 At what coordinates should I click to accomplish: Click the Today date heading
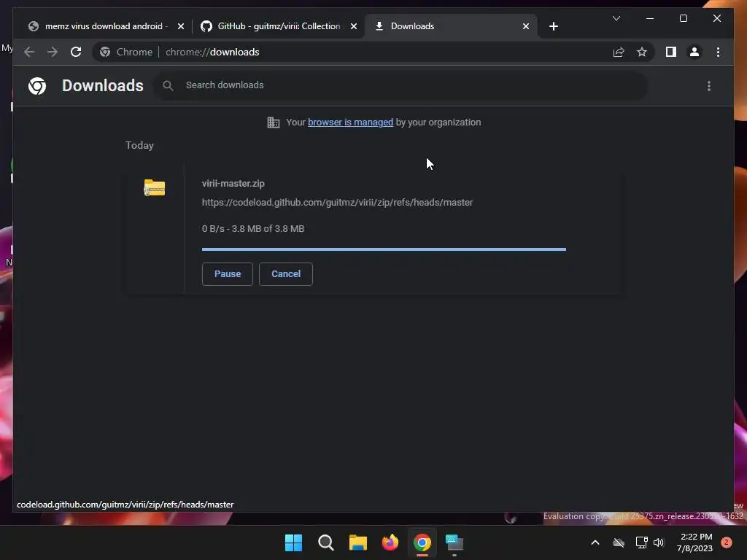tap(139, 145)
